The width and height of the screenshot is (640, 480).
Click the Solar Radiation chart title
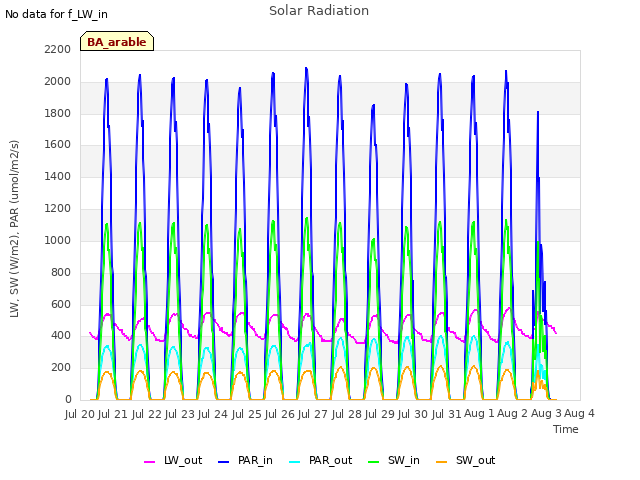tap(319, 11)
